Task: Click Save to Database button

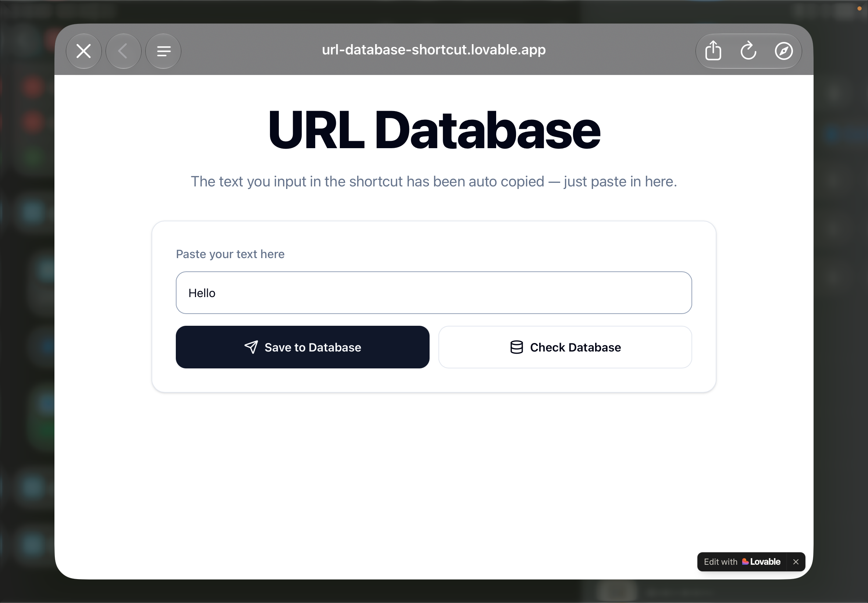Action: [x=302, y=347]
